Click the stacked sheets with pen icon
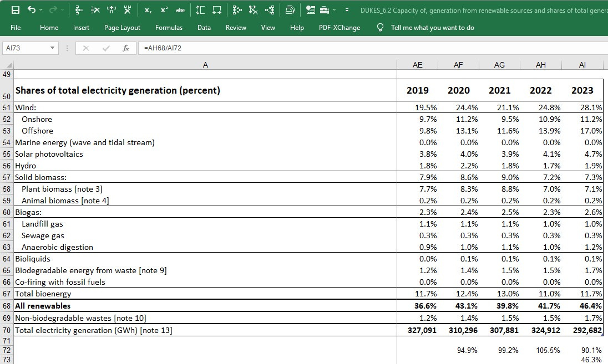Screen dimensions: 608x364 pyautogui.click(x=290, y=10)
